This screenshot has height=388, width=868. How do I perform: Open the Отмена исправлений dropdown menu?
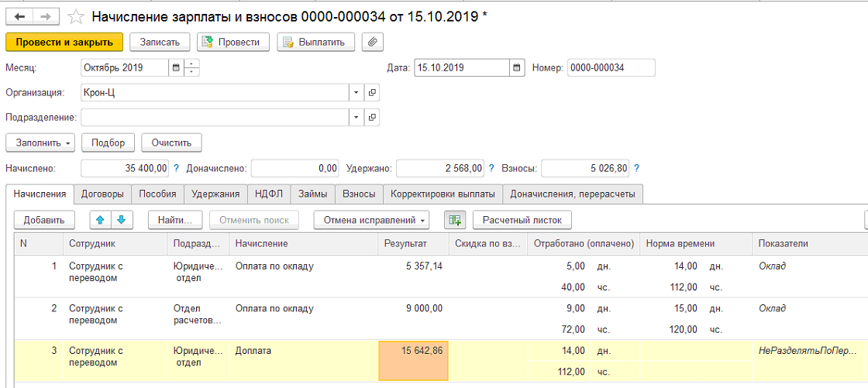tap(371, 220)
